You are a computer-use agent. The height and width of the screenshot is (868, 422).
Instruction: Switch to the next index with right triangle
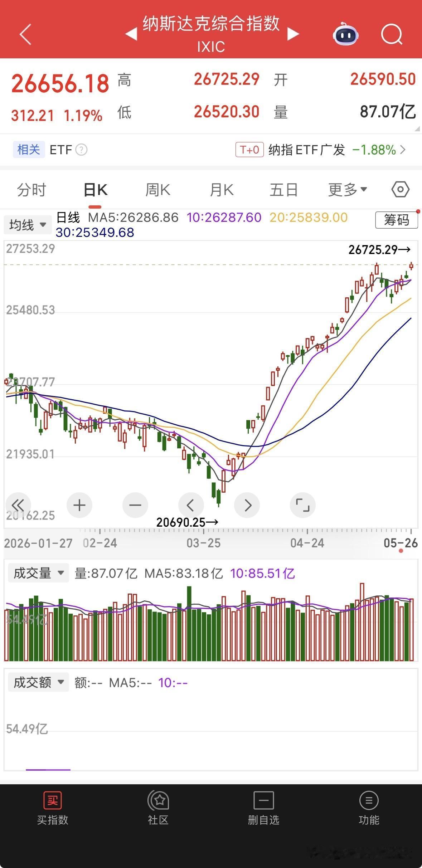293,34
